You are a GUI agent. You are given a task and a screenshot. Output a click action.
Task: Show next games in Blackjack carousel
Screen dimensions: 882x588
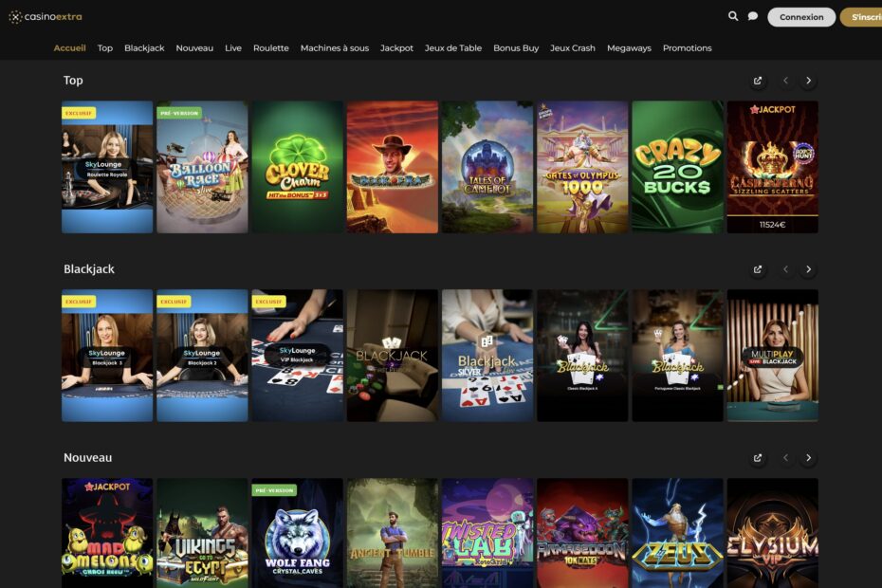[808, 269]
